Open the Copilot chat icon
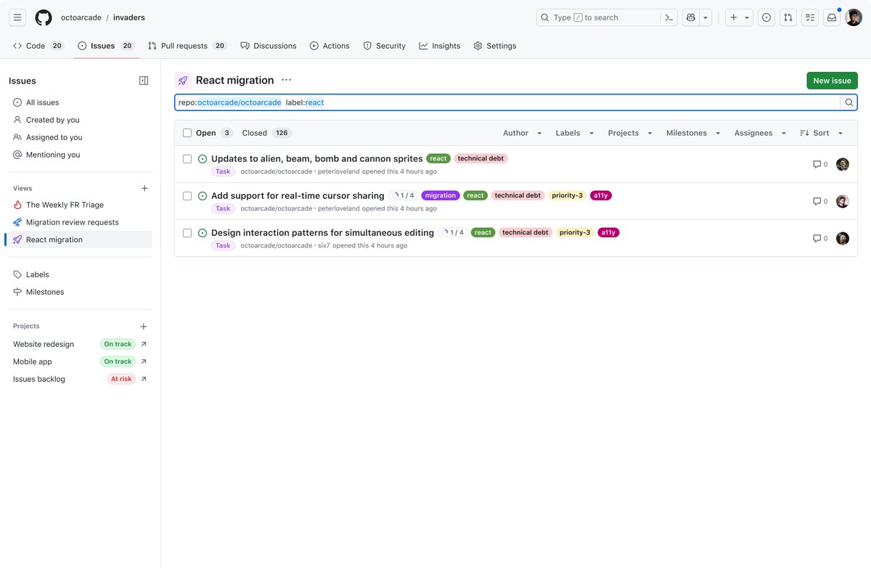Viewport: 871px width, 588px height. [691, 17]
